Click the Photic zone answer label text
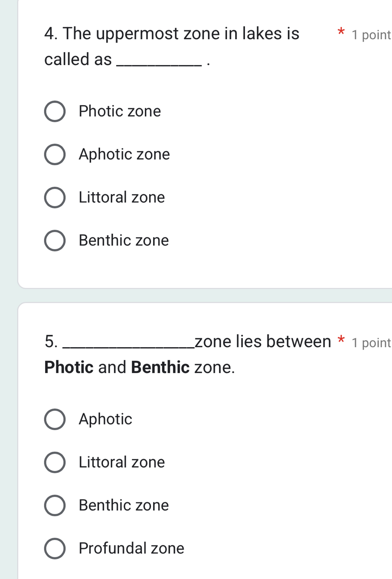 119,111
